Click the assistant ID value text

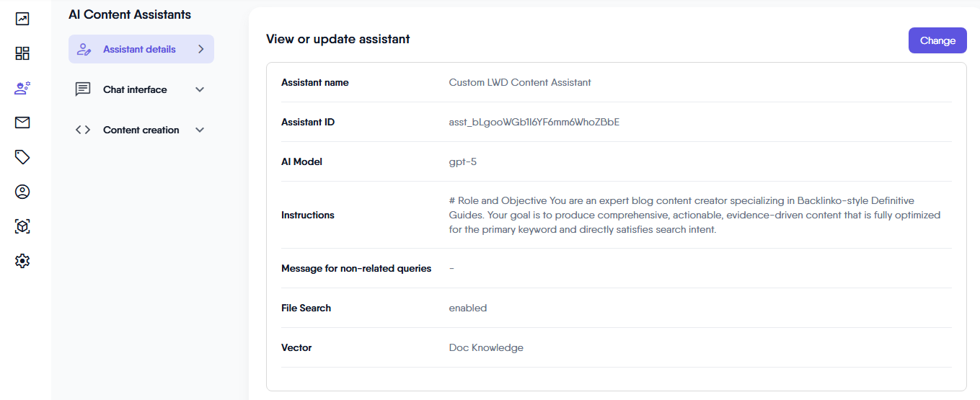534,122
